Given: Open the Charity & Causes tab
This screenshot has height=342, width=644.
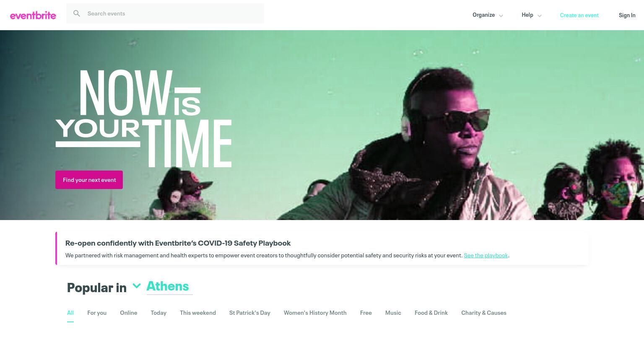Looking at the screenshot, I should point(484,313).
